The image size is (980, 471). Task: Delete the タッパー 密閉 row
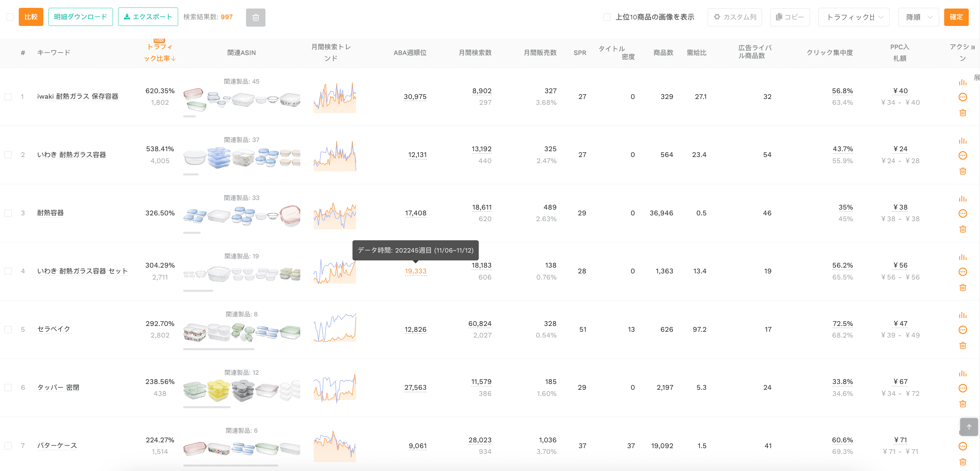click(963, 404)
